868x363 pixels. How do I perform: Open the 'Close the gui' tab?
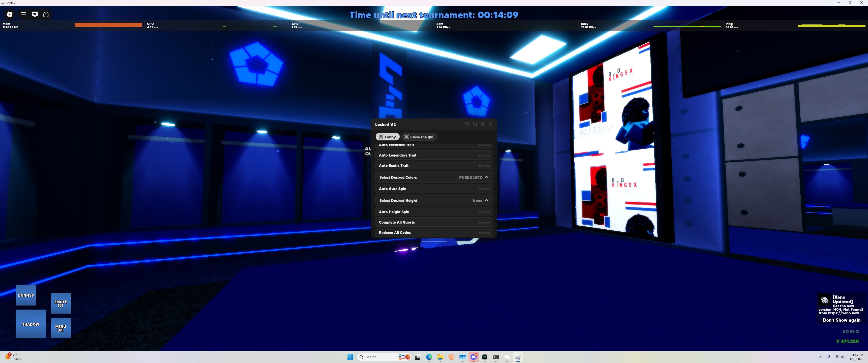419,137
